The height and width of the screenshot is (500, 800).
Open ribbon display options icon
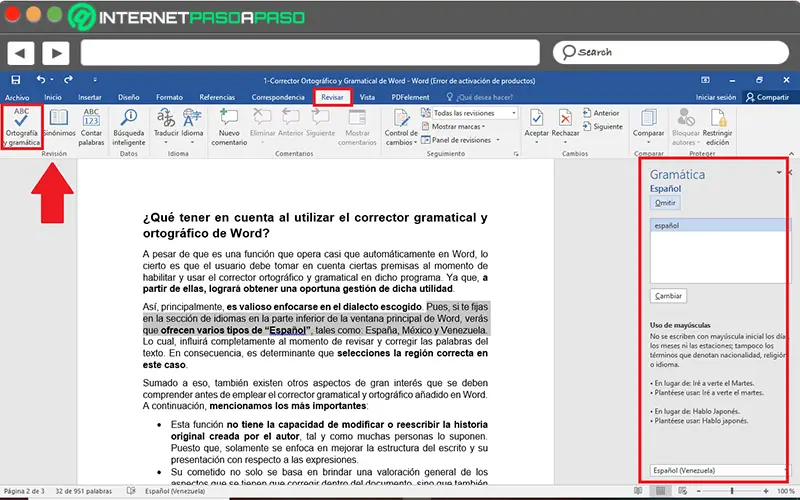coord(705,80)
